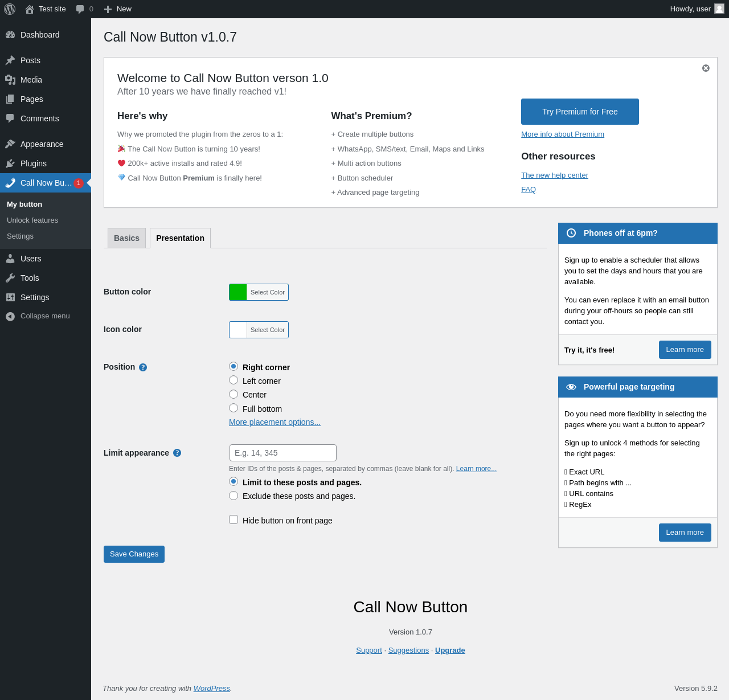Click the plus icon next to New

(108, 9)
